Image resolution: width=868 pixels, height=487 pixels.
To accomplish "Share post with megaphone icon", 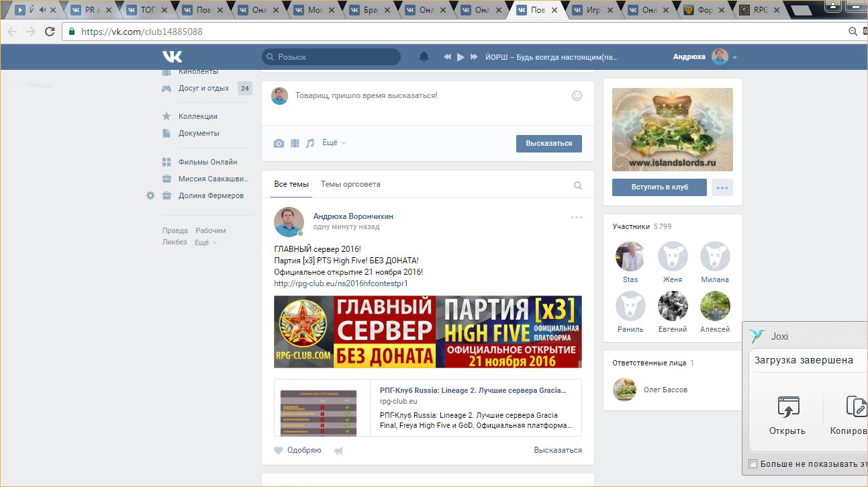I will [338, 451].
